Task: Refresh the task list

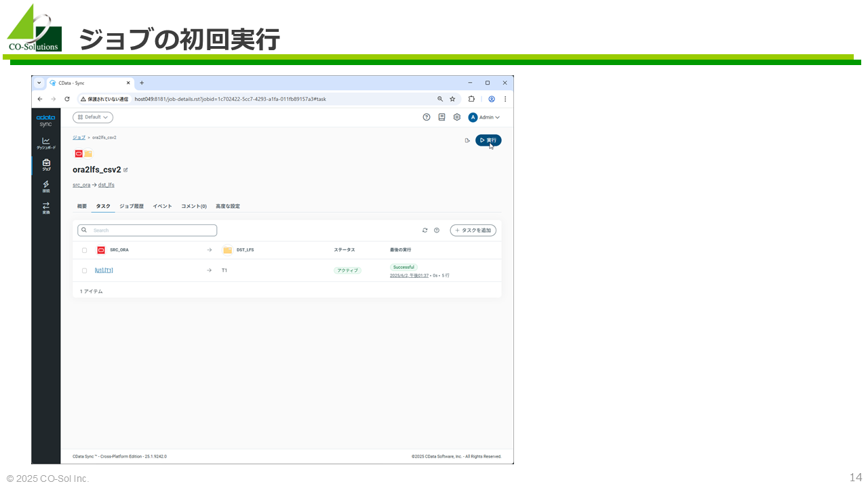Action: (x=425, y=230)
